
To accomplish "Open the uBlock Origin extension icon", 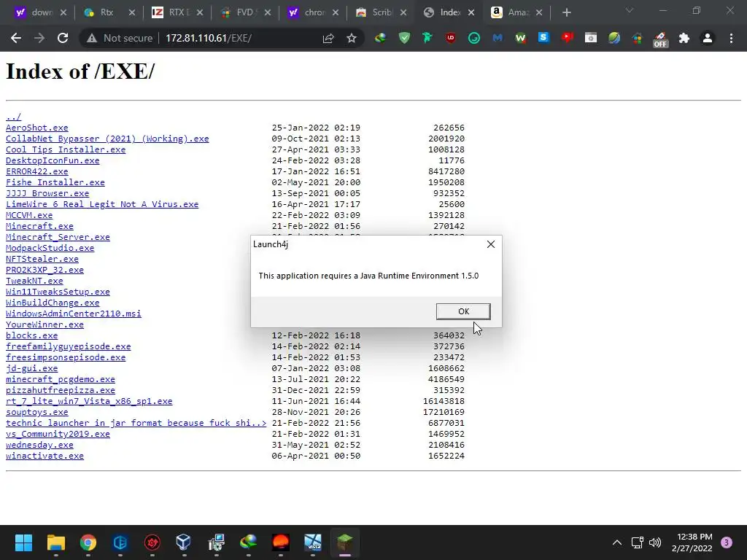I will pyautogui.click(x=450, y=38).
